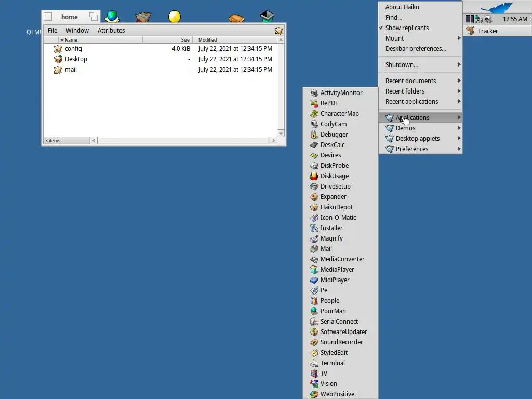Viewport: 532px width, 399px height.
Task: Open DeskCalc calculator
Action: 340,145
